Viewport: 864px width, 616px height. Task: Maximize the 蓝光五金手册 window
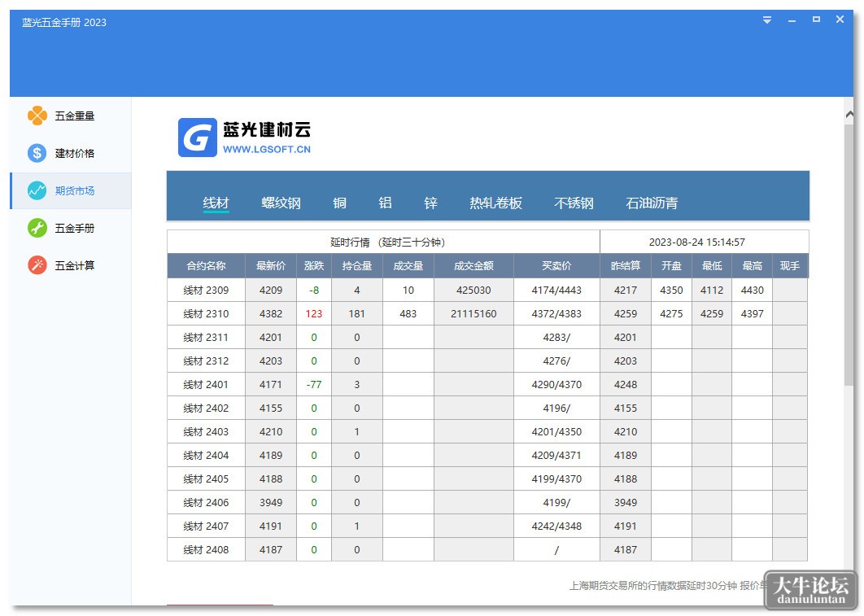coord(816,20)
